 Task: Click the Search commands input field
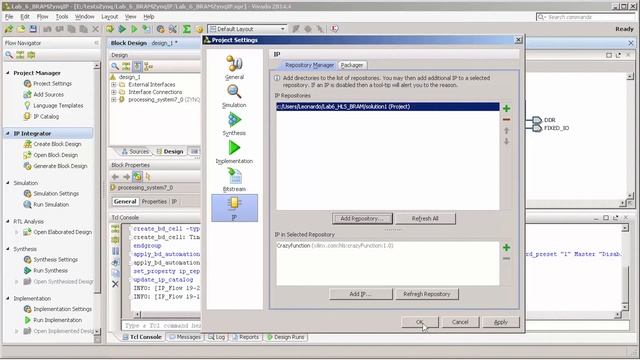[586, 17]
